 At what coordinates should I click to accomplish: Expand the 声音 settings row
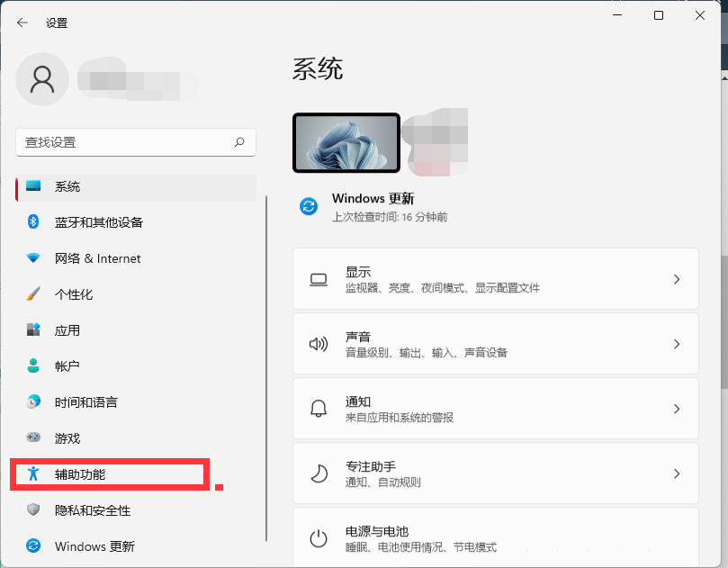point(495,344)
